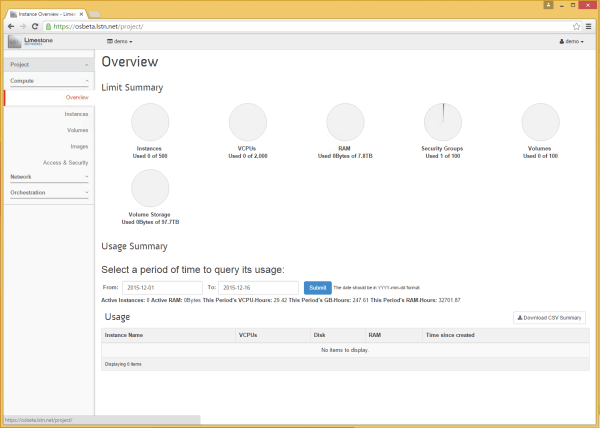This screenshot has height=428, width=600.
Task: Click the VCPUs usage pie chart
Action: click(248, 122)
